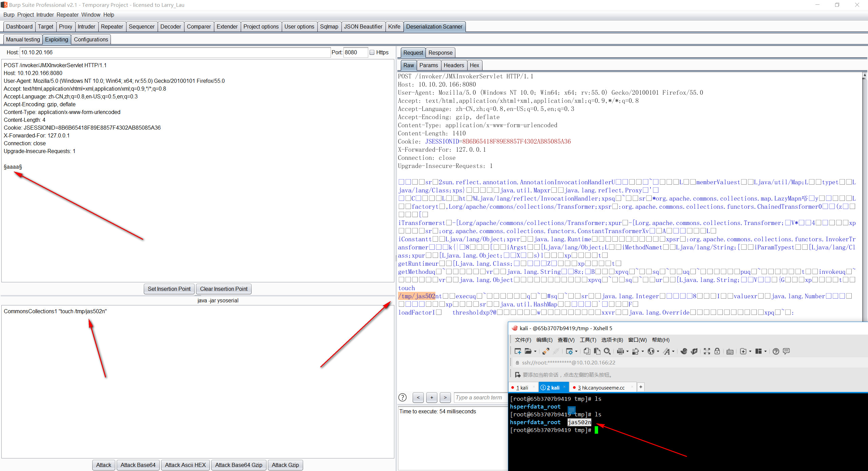Click the Xshell font 'A' icon
This screenshot has width=868, height=471.
[x=666, y=351]
